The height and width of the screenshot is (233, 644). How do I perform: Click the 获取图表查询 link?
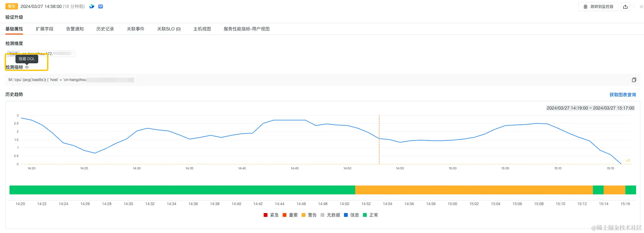623,95
